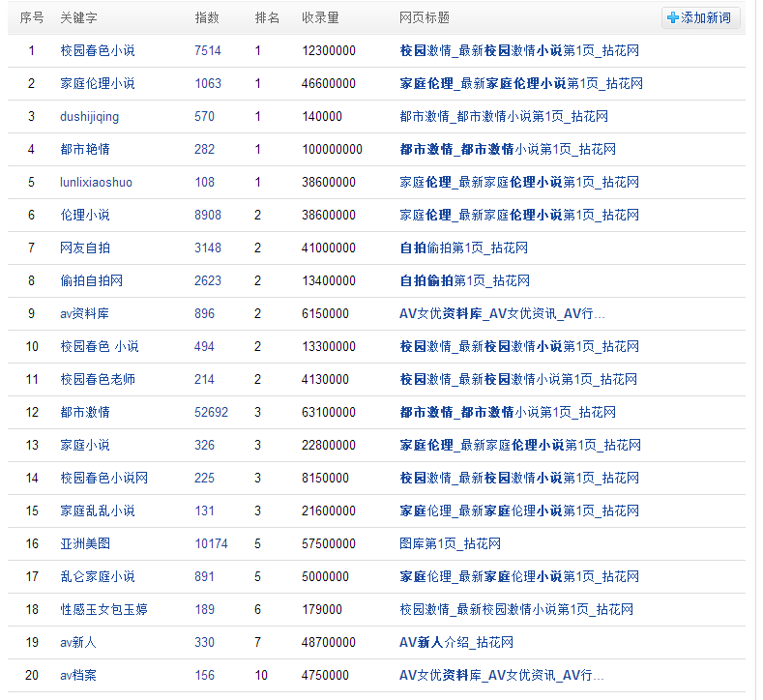Select rank value 7 in av新人 row
This screenshot has width=763, height=700.
[x=257, y=643]
